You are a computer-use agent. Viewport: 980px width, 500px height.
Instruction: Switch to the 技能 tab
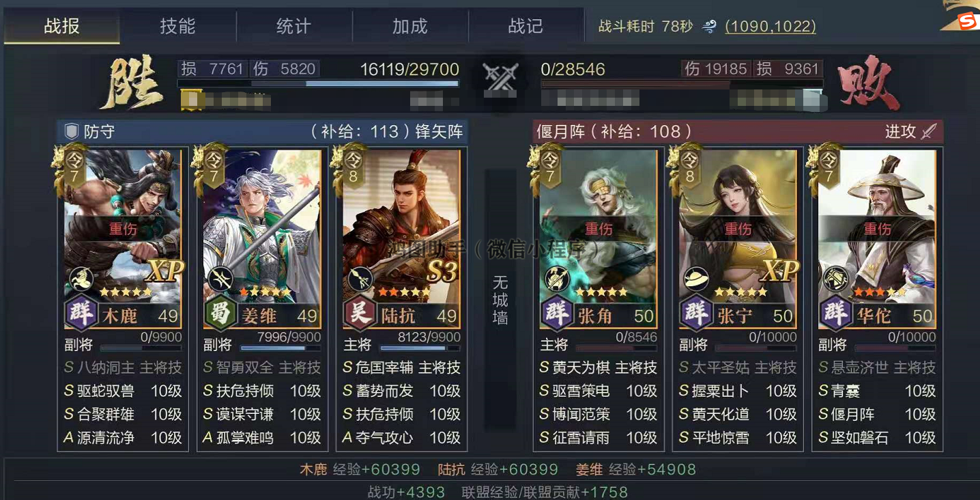pos(177,27)
